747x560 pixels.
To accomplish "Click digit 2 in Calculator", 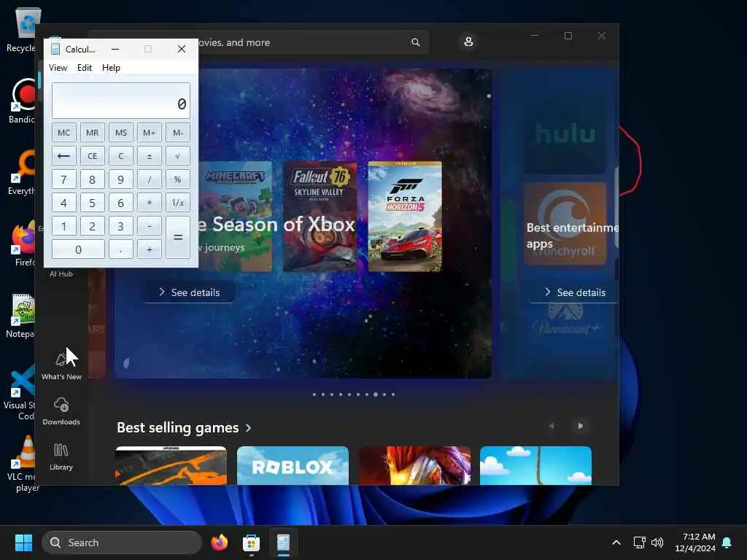I will tap(93, 226).
